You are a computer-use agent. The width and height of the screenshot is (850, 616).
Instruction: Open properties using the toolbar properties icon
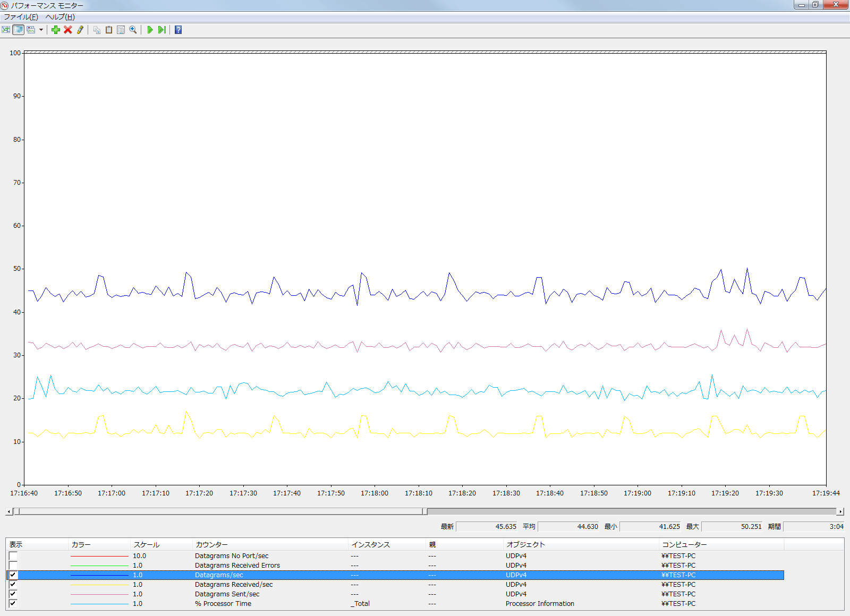click(x=121, y=30)
